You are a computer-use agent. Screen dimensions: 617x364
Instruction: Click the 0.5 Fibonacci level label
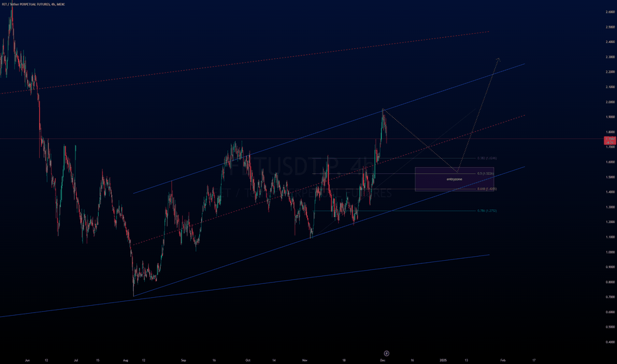(486, 173)
